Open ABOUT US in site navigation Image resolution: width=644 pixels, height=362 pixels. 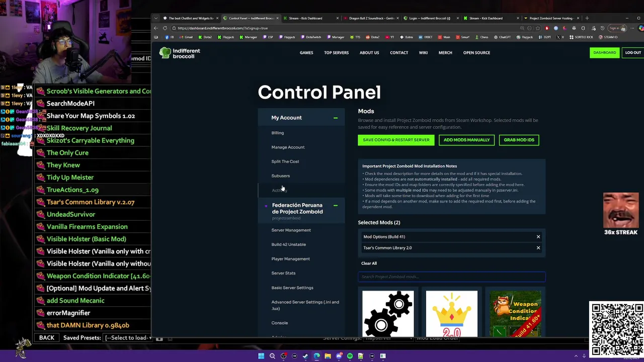pyautogui.click(x=369, y=53)
